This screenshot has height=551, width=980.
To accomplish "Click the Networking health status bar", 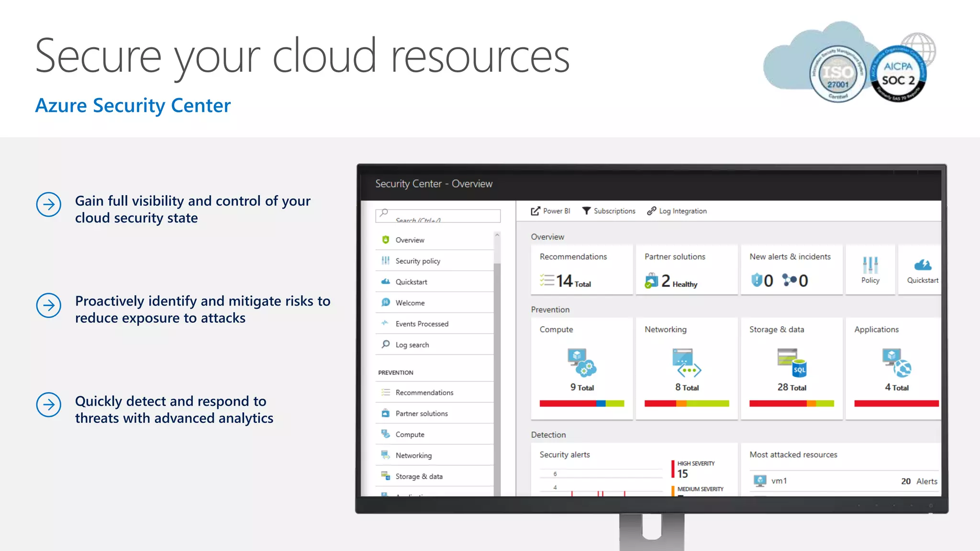I will click(x=687, y=404).
